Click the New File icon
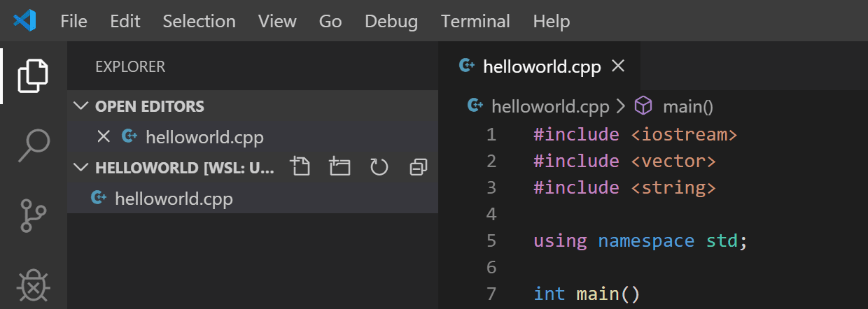The height and width of the screenshot is (309, 868). click(300, 167)
